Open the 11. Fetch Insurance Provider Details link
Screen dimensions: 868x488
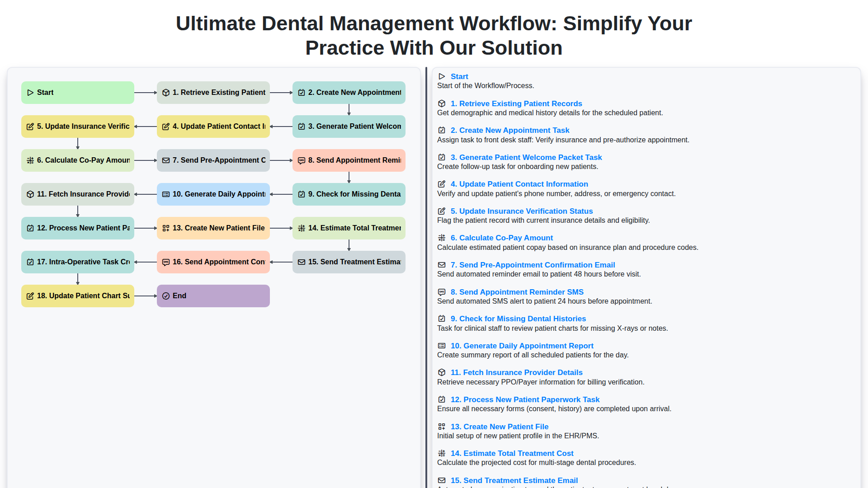516,372
